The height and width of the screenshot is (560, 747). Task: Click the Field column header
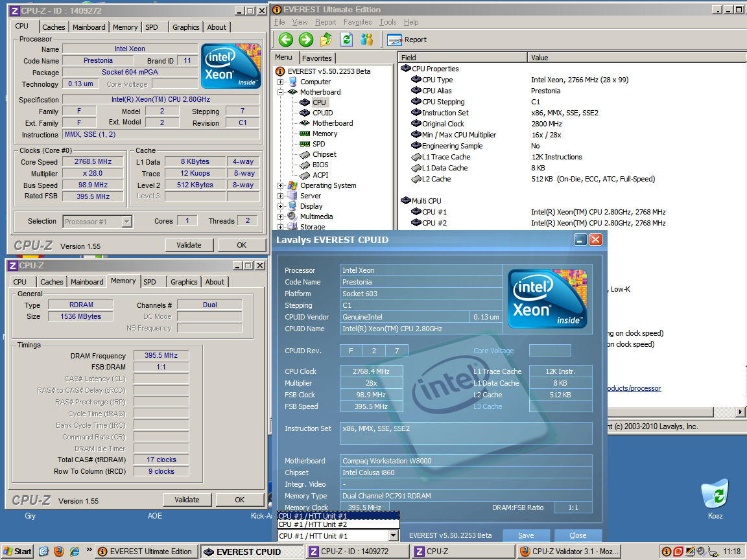[x=463, y=58]
